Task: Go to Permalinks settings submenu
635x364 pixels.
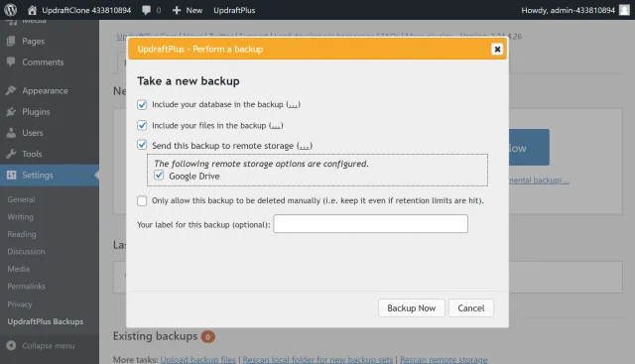Action: point(27,287)
